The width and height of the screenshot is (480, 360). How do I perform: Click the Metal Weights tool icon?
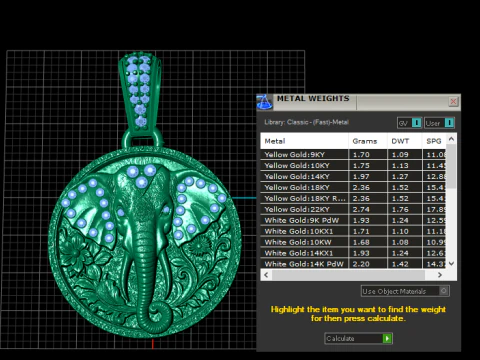pos(265,102)
